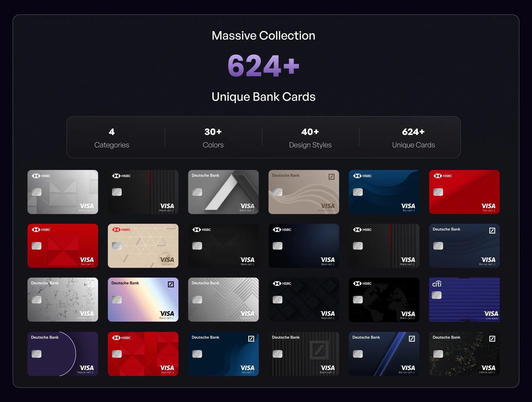532x402 pixels.
Task: Select the holographic Deutsche Bank card
Action: click(143, 299)
